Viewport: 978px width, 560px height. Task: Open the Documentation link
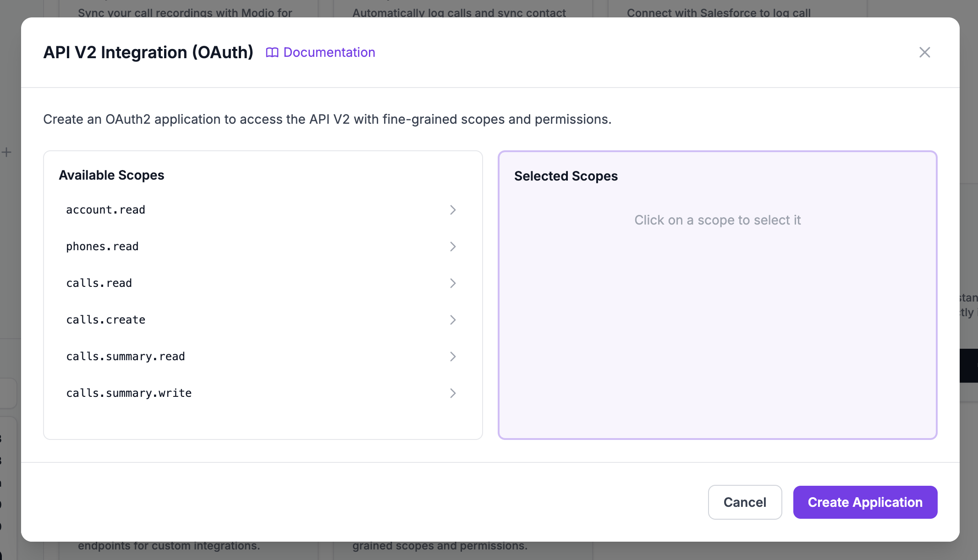[329, 52]
